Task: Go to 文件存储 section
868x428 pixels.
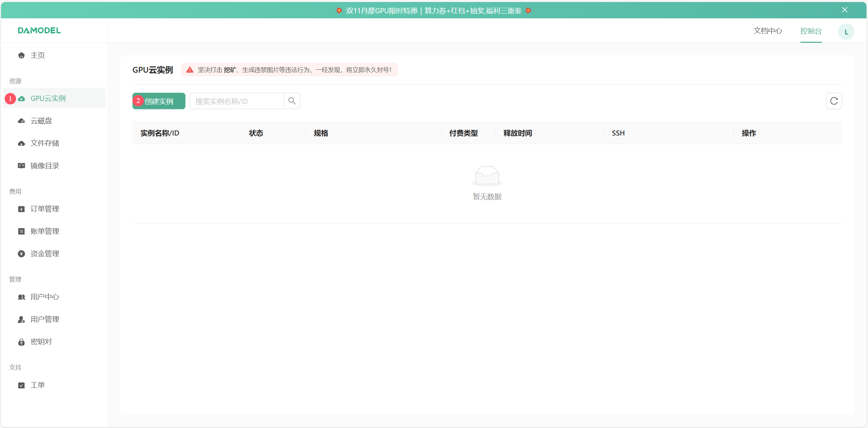Action: click(x=54, y=143)
